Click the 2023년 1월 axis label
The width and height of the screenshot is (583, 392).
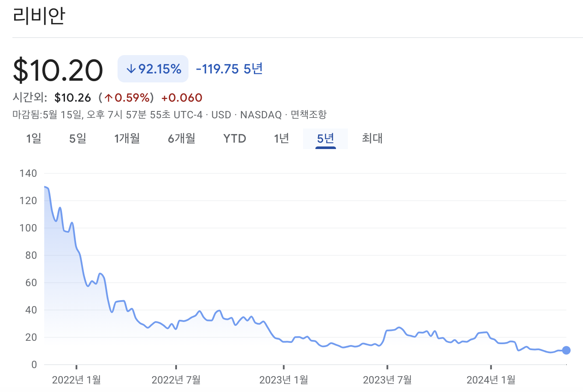click(x=284, y=380)
